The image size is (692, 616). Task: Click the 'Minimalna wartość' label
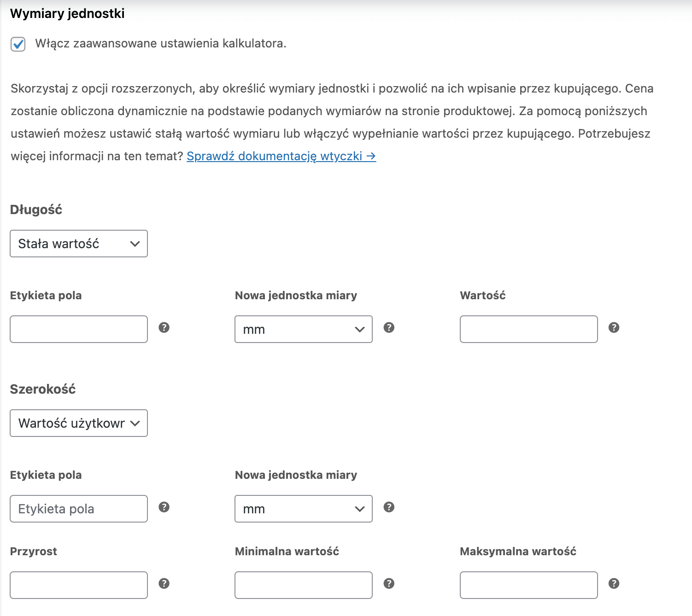point(287,552)
